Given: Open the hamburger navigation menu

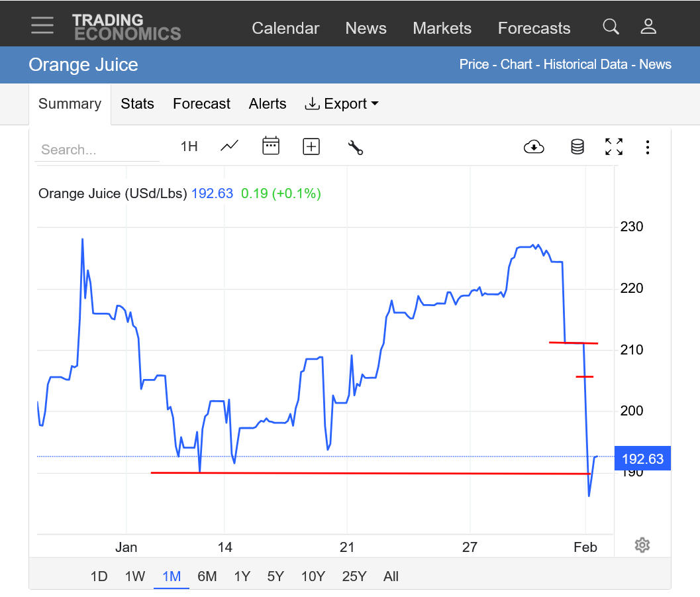Looking at the screenshot, I should click(x=42, y=25).
